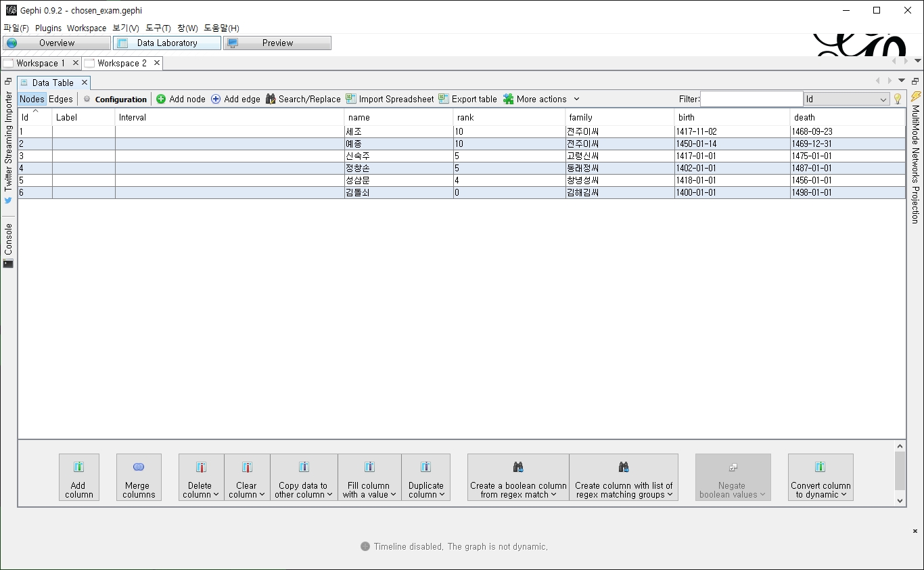Click the Import Spreadsheet icon

tap(351, 99)
